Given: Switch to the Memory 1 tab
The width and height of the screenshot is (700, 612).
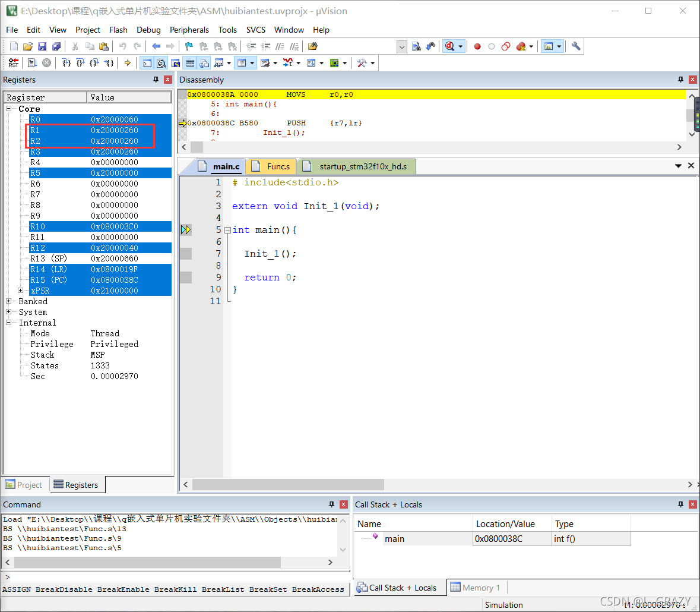Looking at the screenshot, I should pyautogui.click(x=476, y=588).
